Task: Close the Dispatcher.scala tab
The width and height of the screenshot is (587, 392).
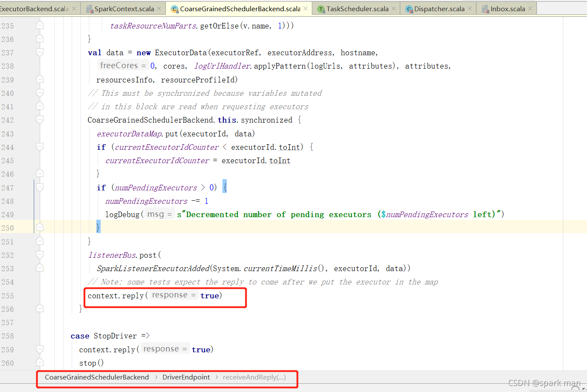Action: coord(470,9)
